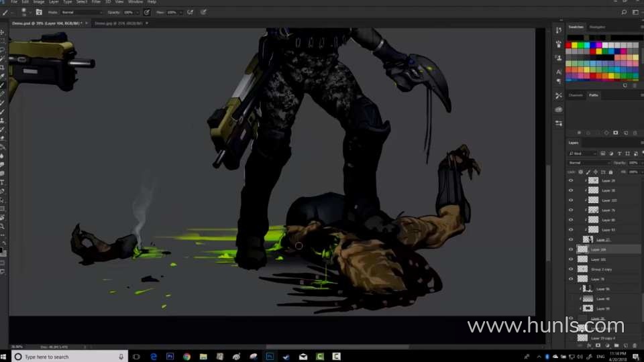Click Add mask icon in Paths panel
644x362 pixels.
pos(616,133)
